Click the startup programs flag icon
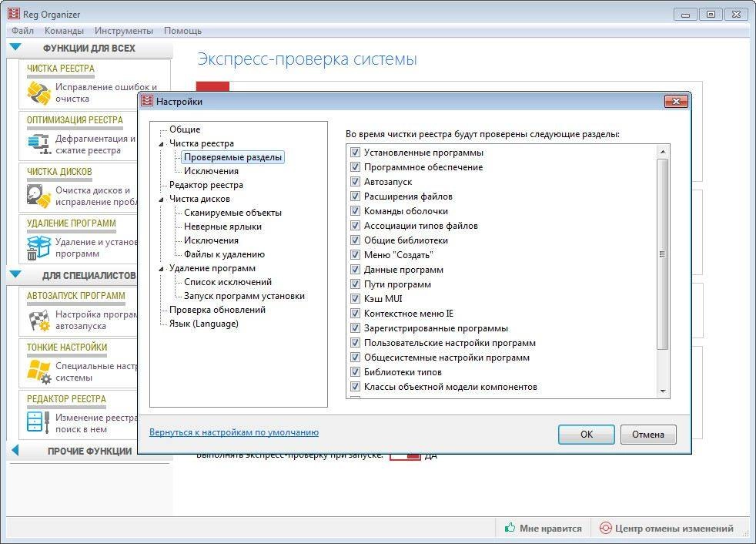This screenshot has width=756, height=544. (39, 321)
